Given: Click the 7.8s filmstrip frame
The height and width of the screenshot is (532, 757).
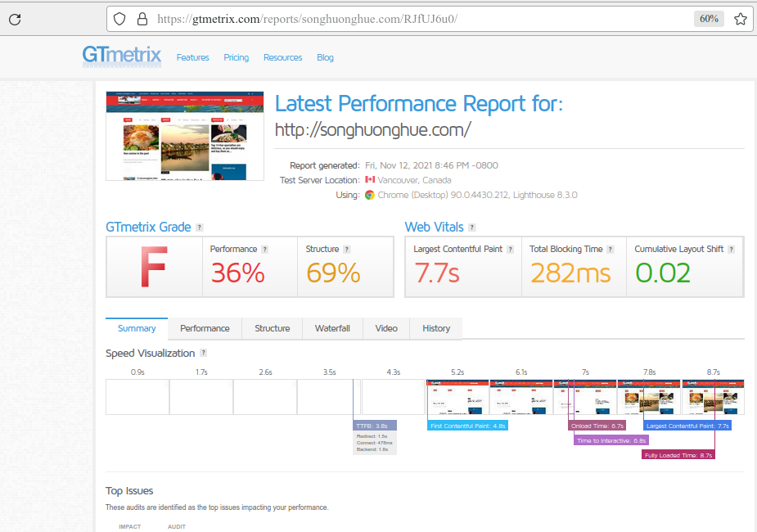Looking at the screenshot, I should pyautogui.click(x=649, y=397).
